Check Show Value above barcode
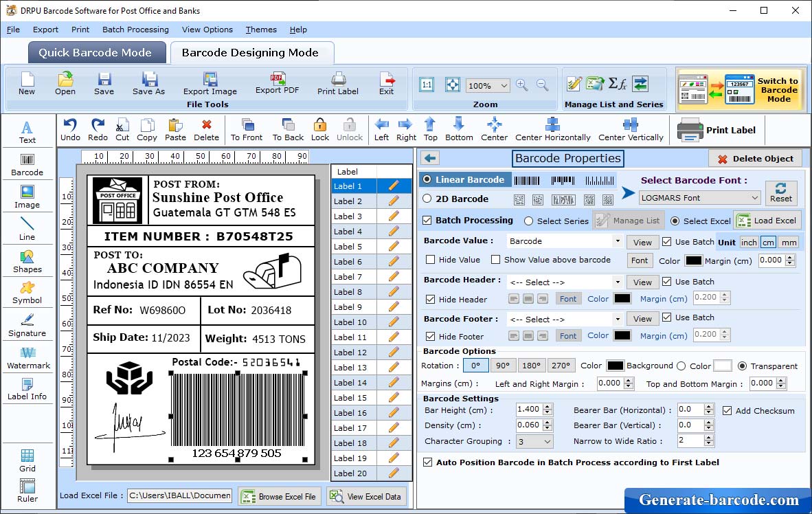The image size is (812, 514). [x=495, y=260]
